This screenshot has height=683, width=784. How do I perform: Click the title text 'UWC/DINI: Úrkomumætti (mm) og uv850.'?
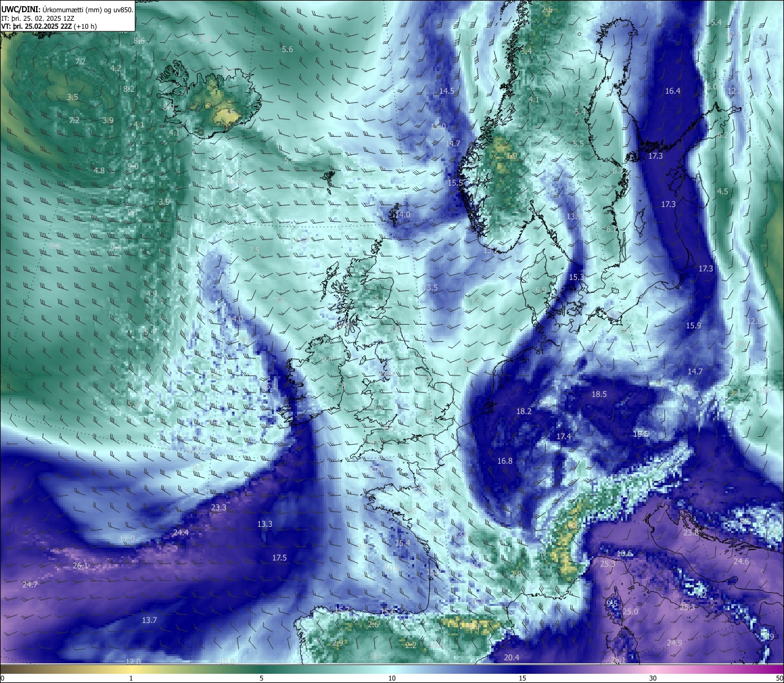pyautogui.click(x=67, y=9)
